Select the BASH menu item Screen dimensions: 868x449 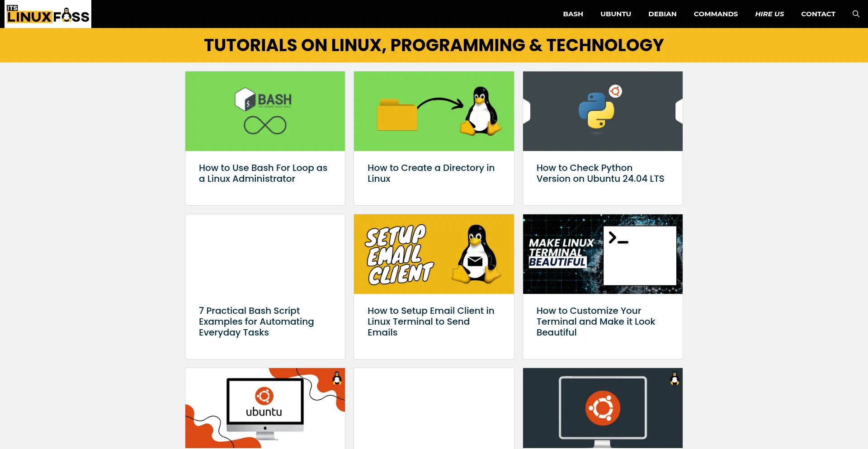point(573,14)
